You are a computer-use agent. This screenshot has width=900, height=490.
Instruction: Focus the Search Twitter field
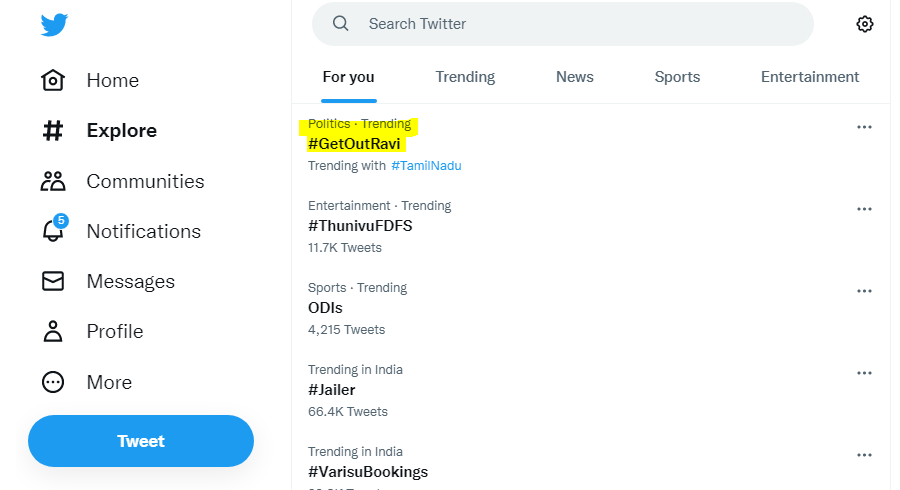point(562,24)
